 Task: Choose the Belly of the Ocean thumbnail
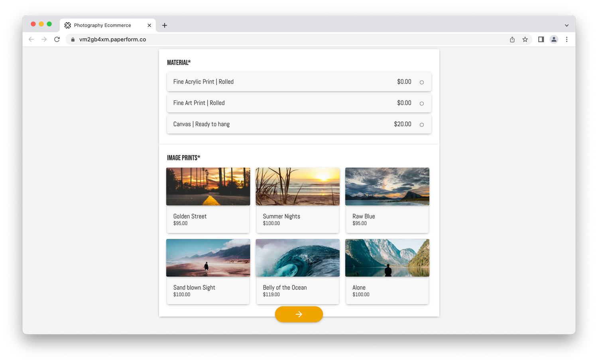(x=297, y=258)
